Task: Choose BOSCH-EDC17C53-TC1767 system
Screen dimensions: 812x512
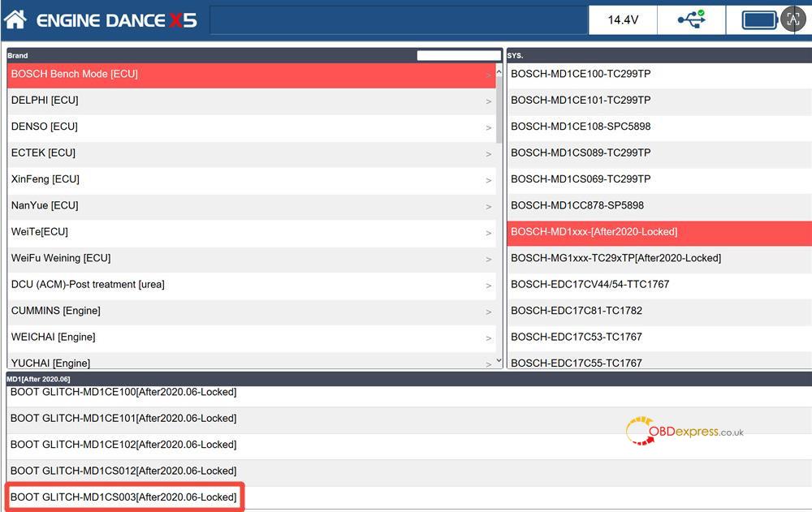Action: [x=659, y=338]
